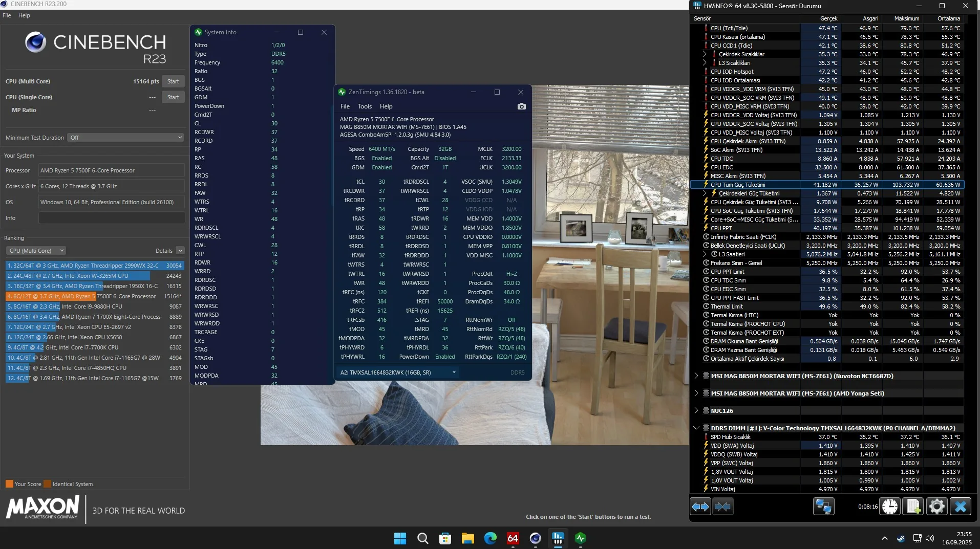Open the ZenTimings DIMM slot selector
The width and height of the screenshot is (980, 549).
(x=397, y=372)
